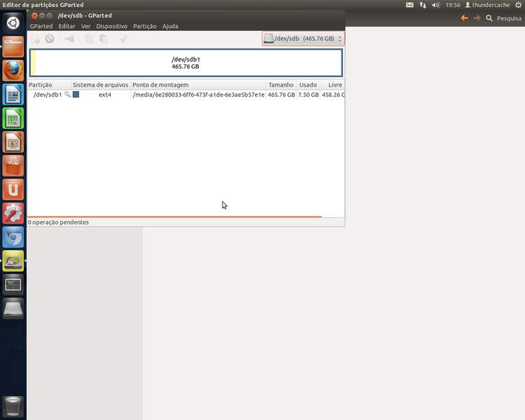
Task: Open the Ubuntu Dash home launcher
Action: pos(13,23)
